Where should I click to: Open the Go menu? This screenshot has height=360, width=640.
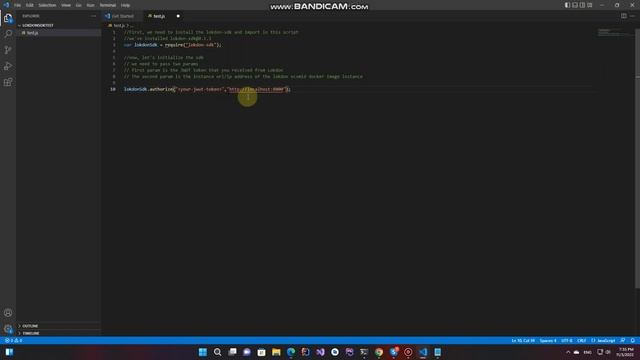[78, 5]
